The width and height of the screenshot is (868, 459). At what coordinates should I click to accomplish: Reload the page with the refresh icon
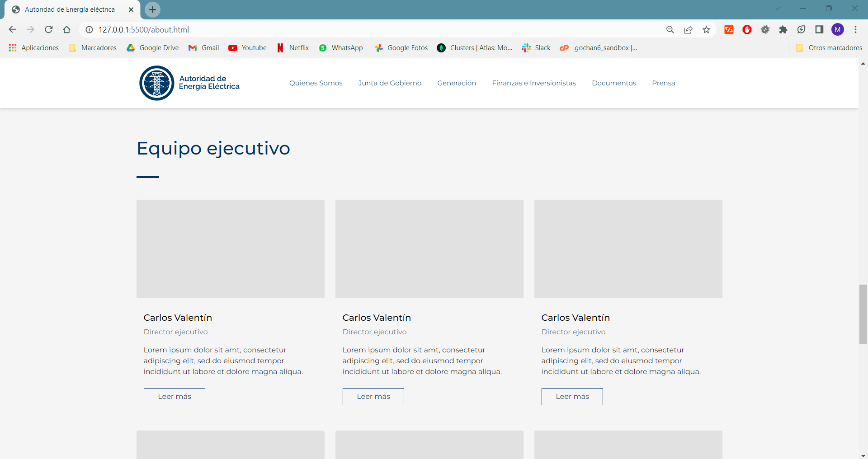(x=49, y=30)
